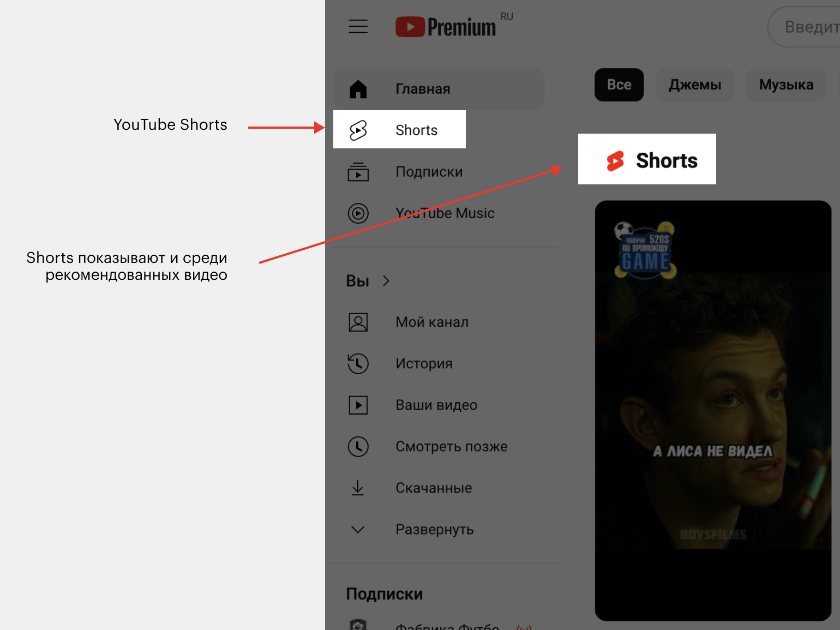Screen dimensions: 840x630
Task: Click the История clock-arrow icon
Action: pos(358,364)
